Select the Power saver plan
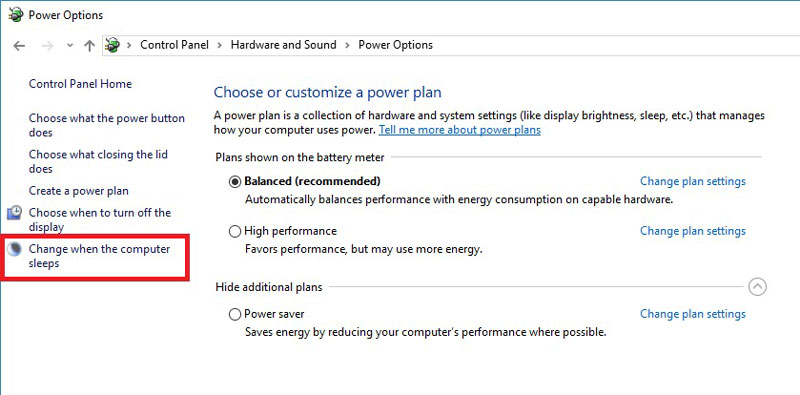Image resolution: width=800 pixels, height=395 pixels. 235,314
